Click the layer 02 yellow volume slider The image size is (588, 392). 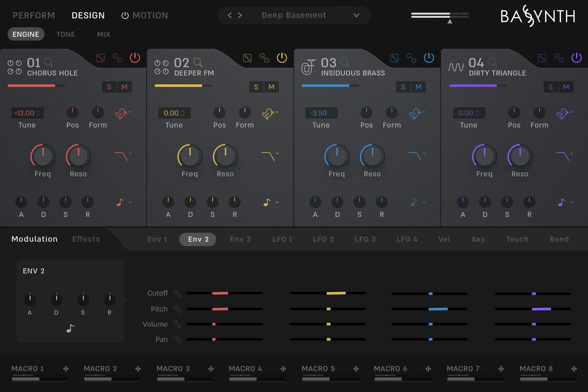click(x=183, y=86)
